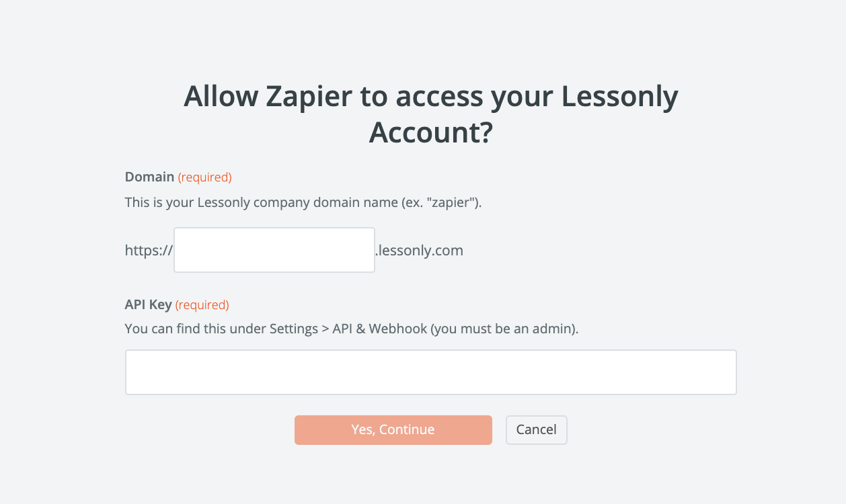Cancel the Zapier access request

536,430
